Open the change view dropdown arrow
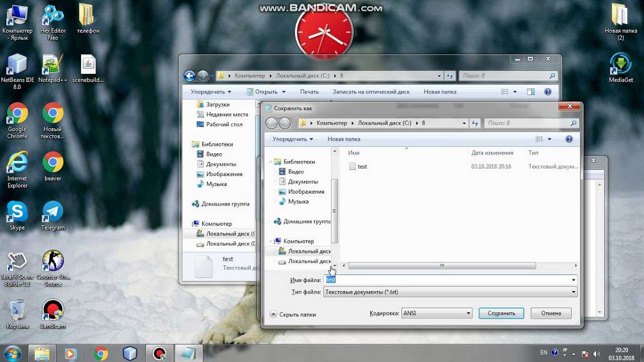The image size is (644, 362). tap(550, 139)
